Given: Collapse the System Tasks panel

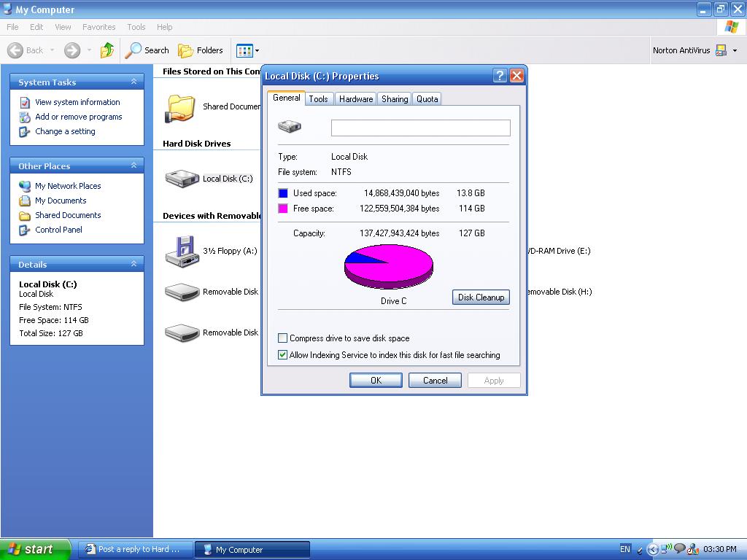Looking at the screenshot, I should 133,82.
